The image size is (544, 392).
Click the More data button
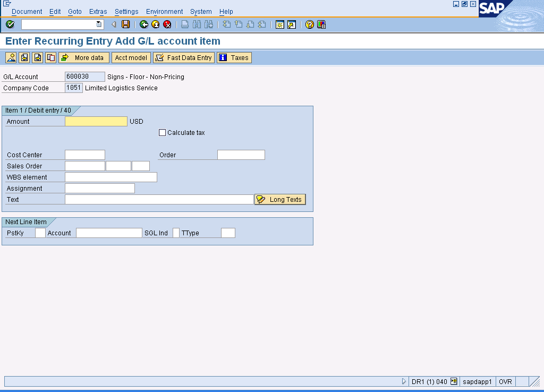click(84, 57)
